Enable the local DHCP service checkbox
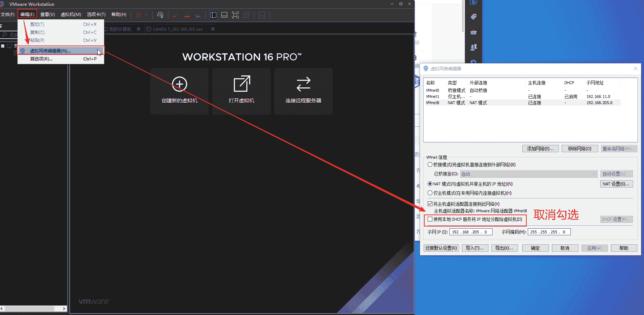Image resolution: width=644 pixels, height=315 pixels. point(430,219)
